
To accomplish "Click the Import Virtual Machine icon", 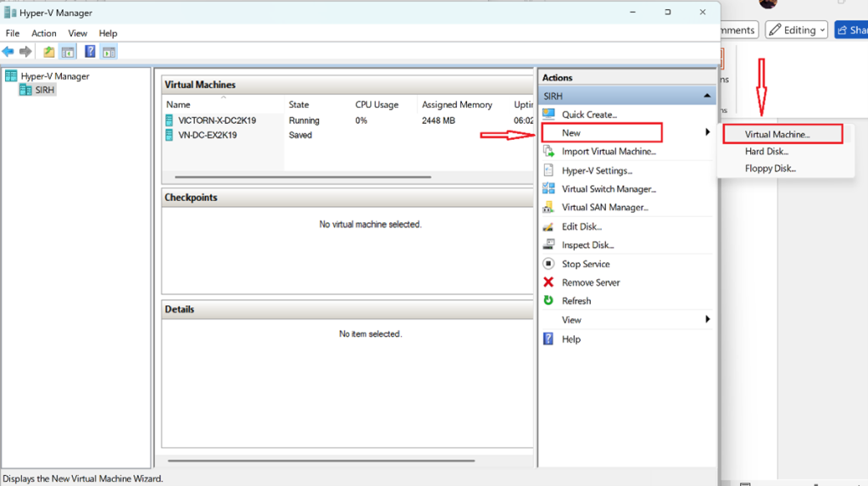I will (x=548, y=152).
